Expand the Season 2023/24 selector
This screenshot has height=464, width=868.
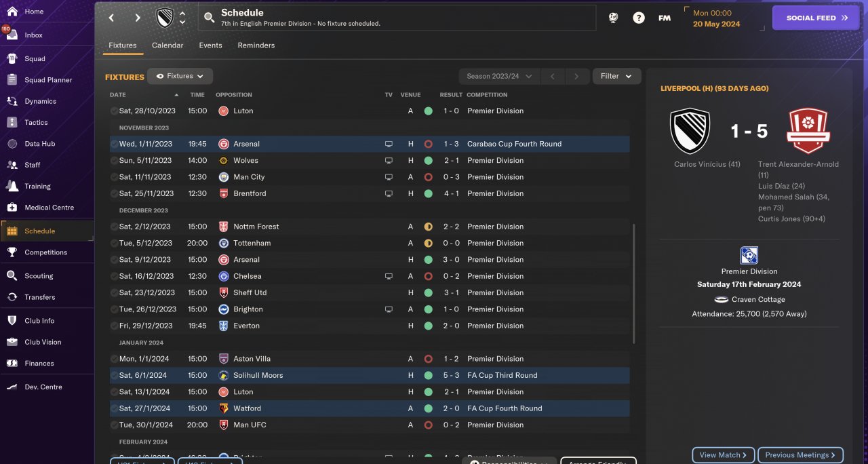(x=499, y=76)
